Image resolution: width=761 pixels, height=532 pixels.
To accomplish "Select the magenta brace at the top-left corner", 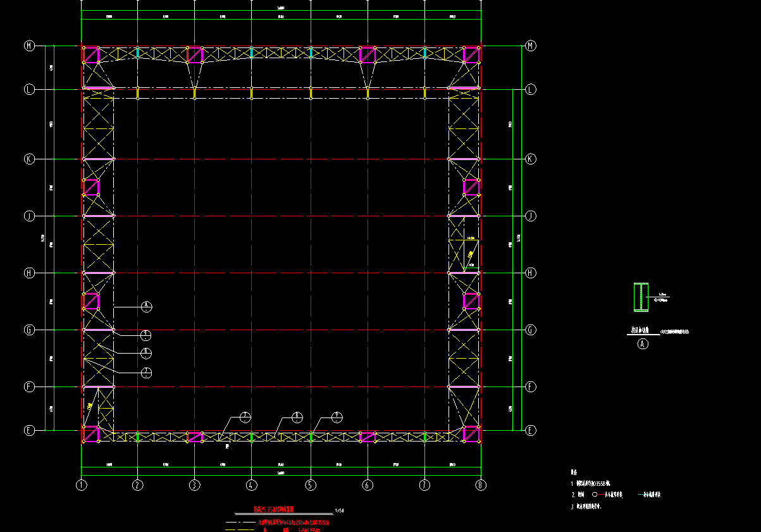I will click(x=92, y=55).
